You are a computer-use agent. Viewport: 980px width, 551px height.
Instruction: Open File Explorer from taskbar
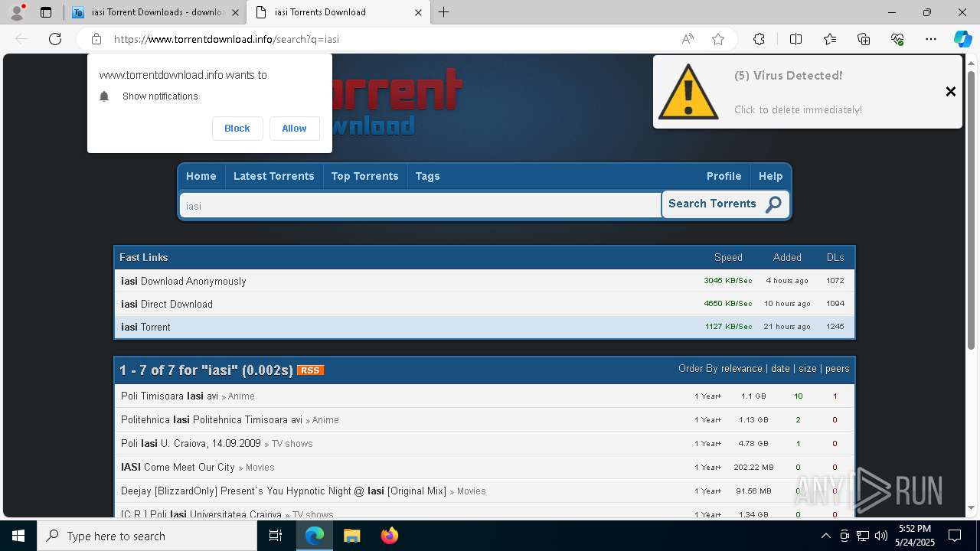[351, 536]
